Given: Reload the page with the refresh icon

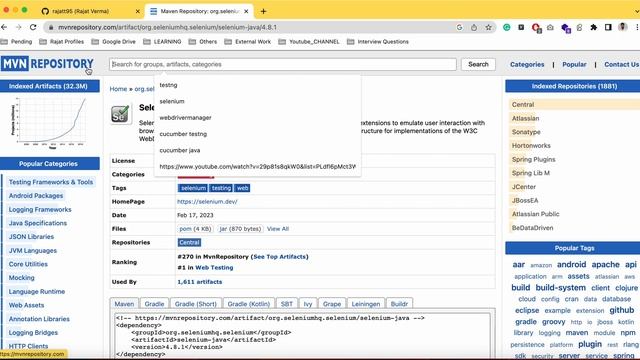Looking at the screenshot, I should [x=33, y=27].
